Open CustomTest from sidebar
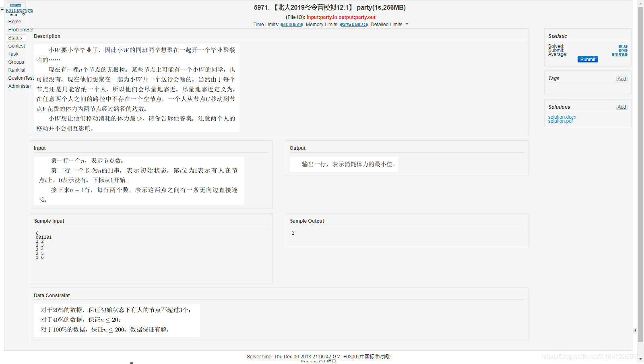The height and width of the screenshot is (364, 644). point(21,78)
